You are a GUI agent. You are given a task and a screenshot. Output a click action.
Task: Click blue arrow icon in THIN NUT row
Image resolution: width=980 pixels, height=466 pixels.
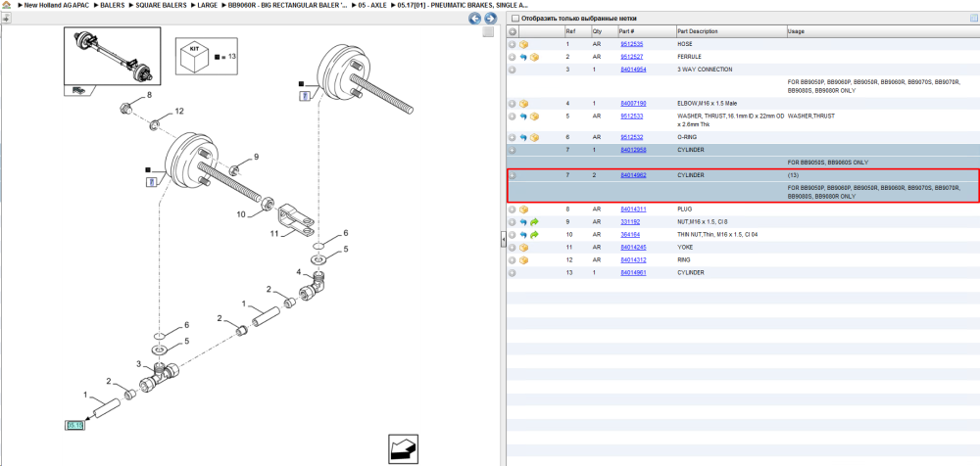tap(523, 235)
